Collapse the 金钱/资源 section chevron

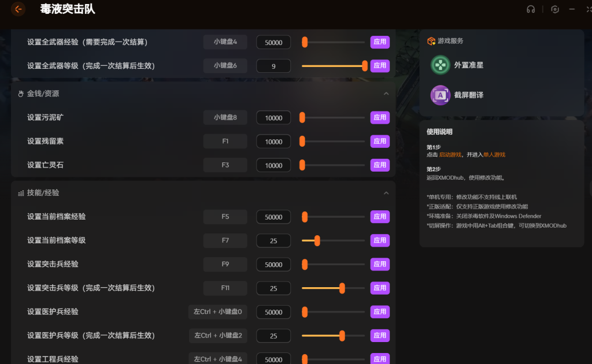point(386,94)
